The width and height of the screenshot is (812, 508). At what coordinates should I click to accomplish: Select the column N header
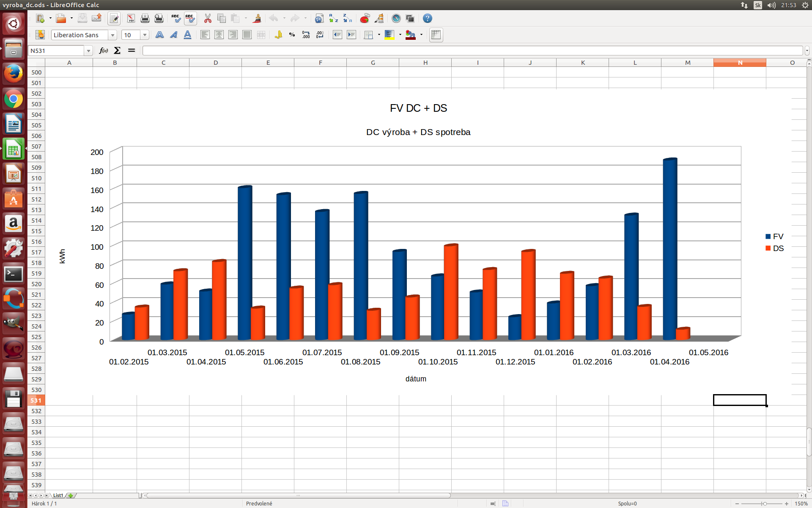(740, 63)
